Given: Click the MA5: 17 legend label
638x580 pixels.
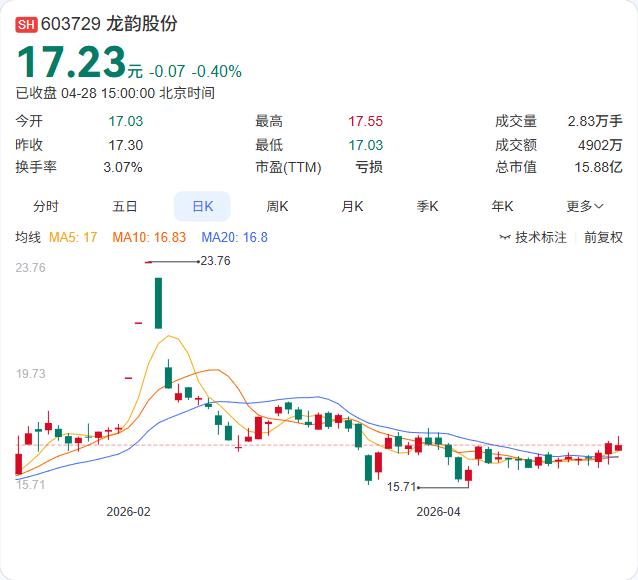Looking at the screenshot, I should tap(73, 237).
